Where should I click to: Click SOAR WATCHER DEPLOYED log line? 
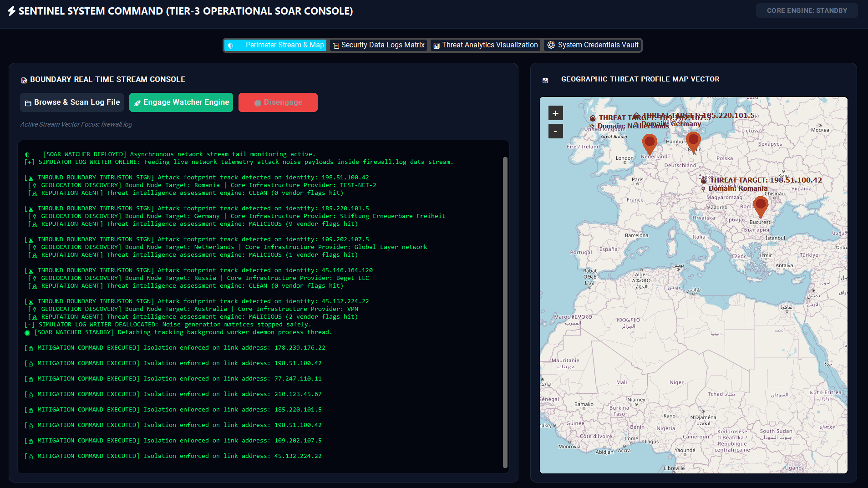tap(170, 154)
